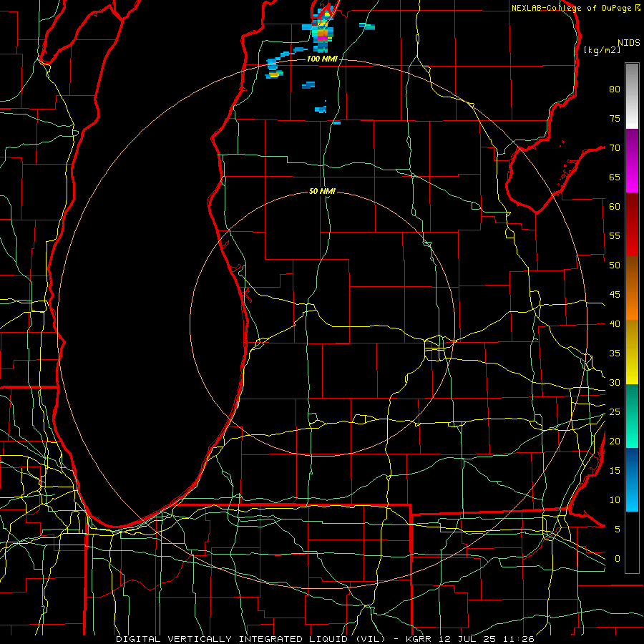Image resolution: width=644 pixels, height=644 pixels.
Task: Click the 50 NMI range ring label
Action: (322, 191)
